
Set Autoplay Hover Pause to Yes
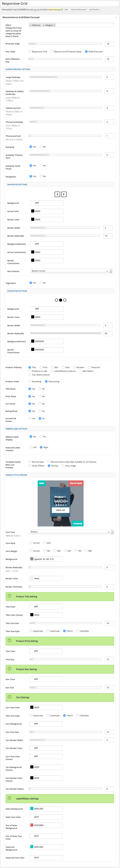pyautogui.click(x=31, y=165)
